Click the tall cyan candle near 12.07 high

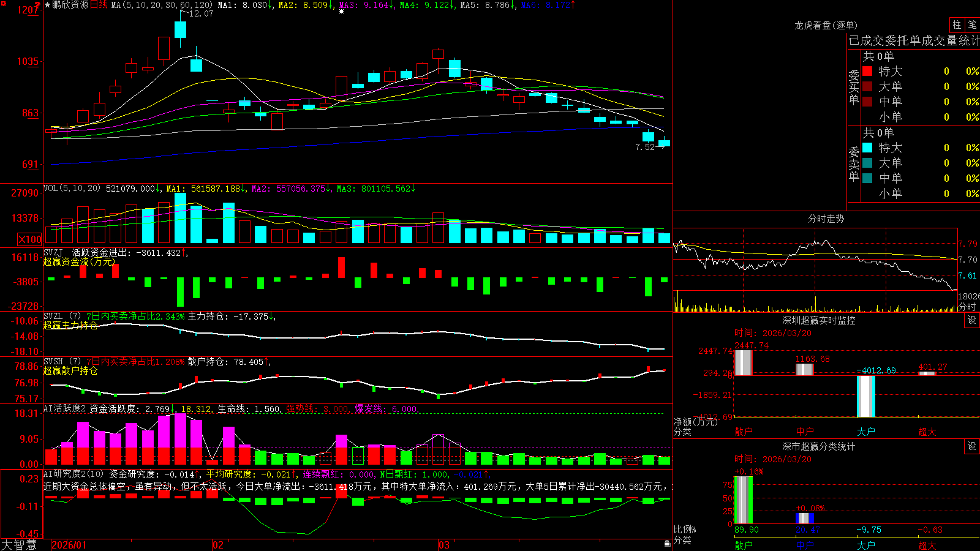180,30
